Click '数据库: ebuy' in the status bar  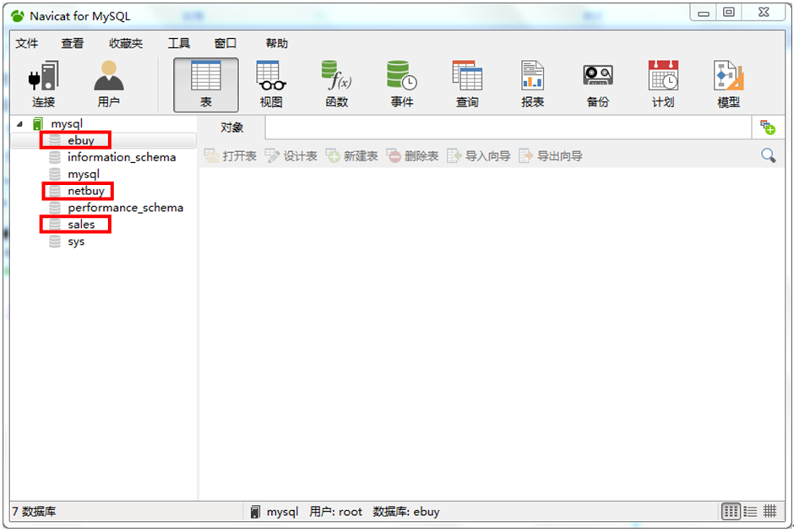coord(406,512)
